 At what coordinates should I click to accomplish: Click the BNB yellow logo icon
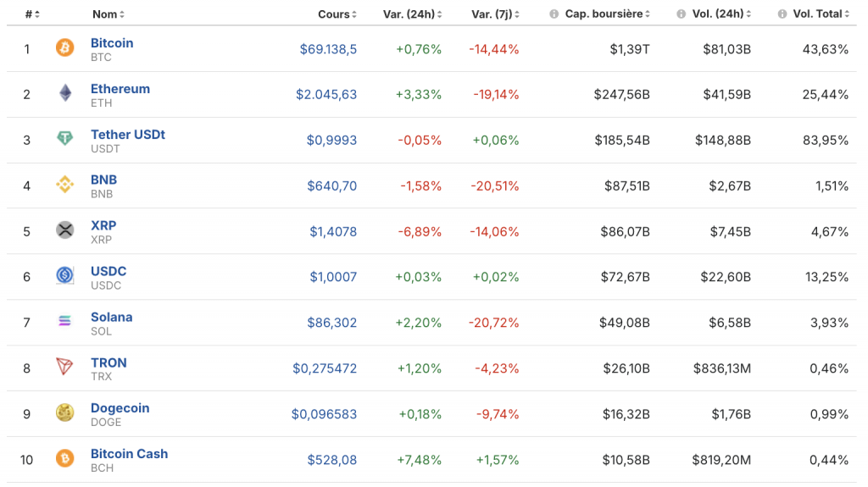click(x=65, y=185)
